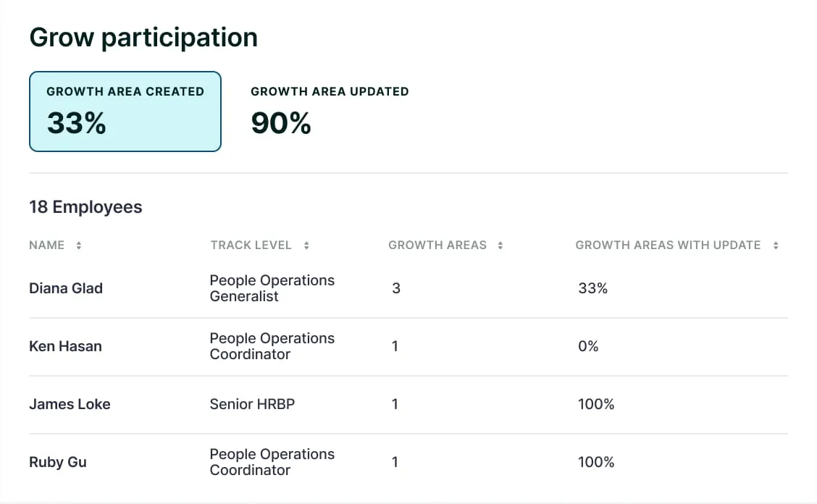Open Ken Hasan's employee row
The image size is (817, 504).
pyautogui.click(x=65, y=346)
